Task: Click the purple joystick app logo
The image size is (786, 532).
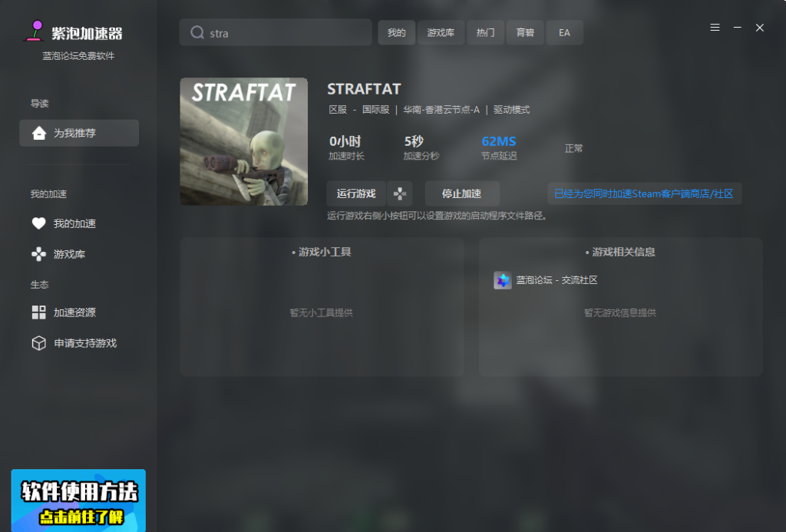Action: (35, 31)
